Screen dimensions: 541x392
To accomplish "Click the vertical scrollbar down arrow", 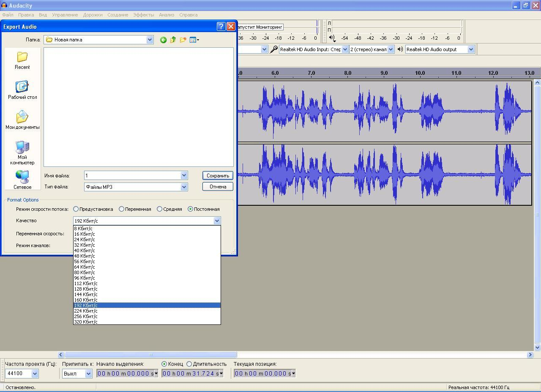I will (537, 347).
